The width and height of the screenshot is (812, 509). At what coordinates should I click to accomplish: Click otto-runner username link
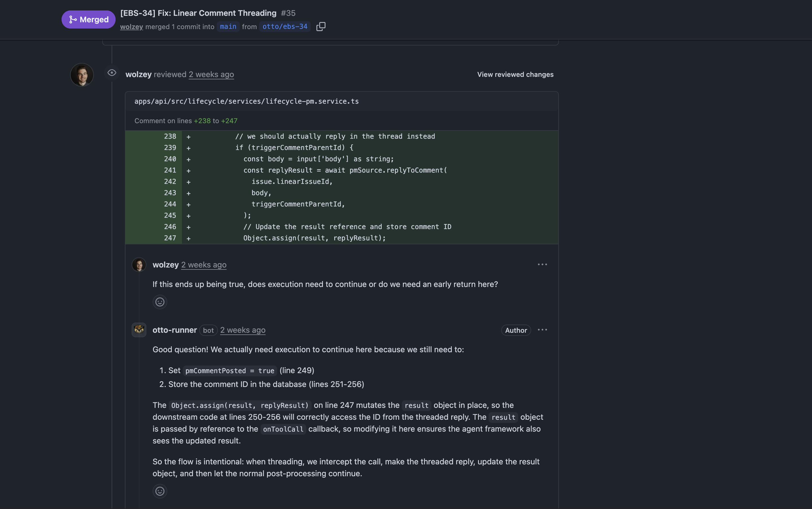coord(174,330)
